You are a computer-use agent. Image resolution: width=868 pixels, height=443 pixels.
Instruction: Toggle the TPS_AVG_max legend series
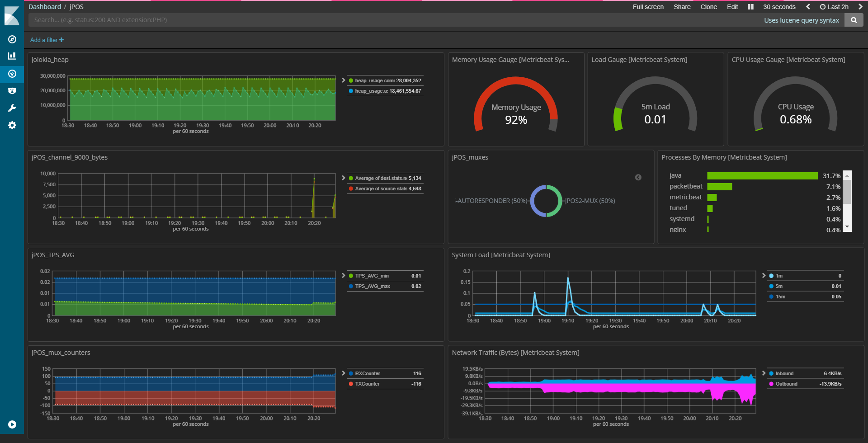click(373, 286)
